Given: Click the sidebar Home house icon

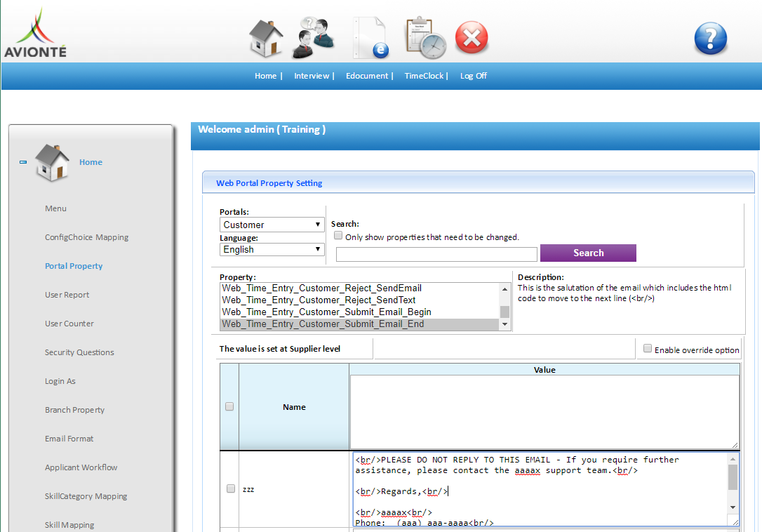Looking at the screenshot, I should (x=53, y=162).
